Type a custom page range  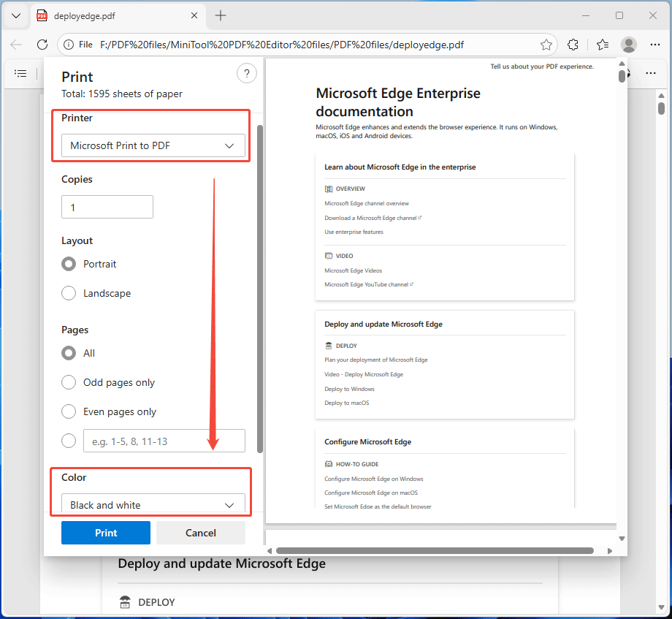tap(164, 440)
